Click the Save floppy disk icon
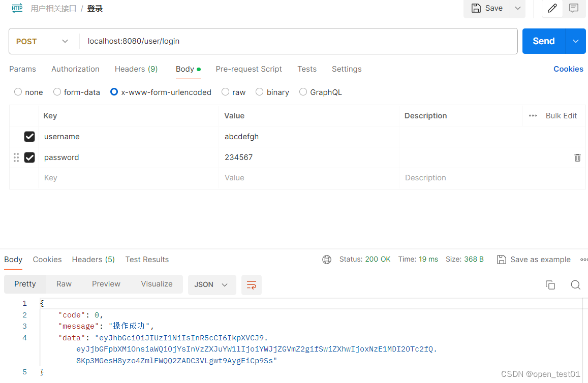The image size is (588, 383). coord(476,8)
